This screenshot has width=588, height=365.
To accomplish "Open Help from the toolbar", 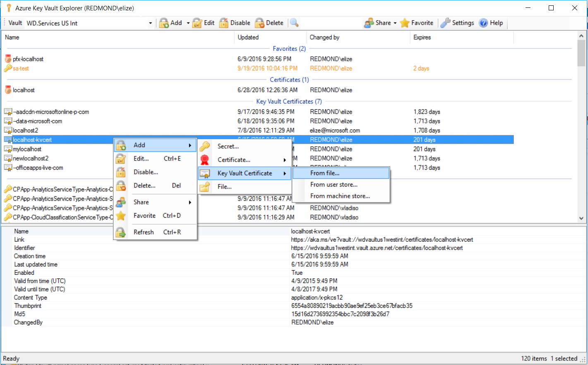I will (x=491, y=23).
